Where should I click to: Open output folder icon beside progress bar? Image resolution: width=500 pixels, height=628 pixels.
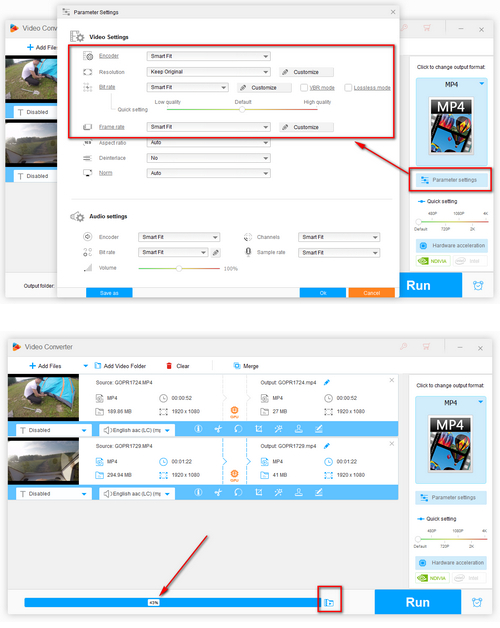[x=329, y=602]
